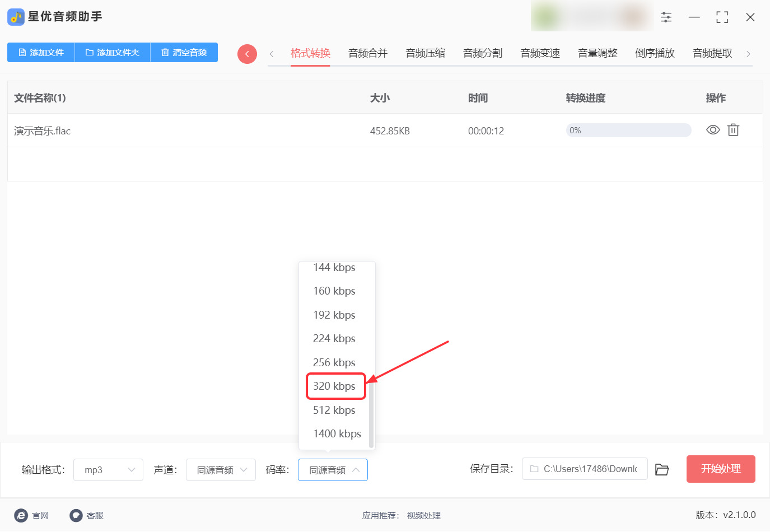Click the 星优音频助手 app logo
Image resolution: width=770 pixels, height=532 pixels.
[x=16, y=17]
